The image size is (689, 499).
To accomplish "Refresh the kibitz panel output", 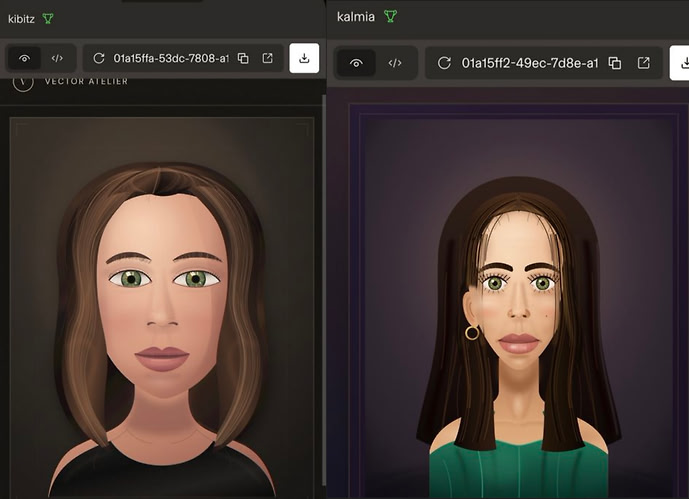I will coord(99,58).
